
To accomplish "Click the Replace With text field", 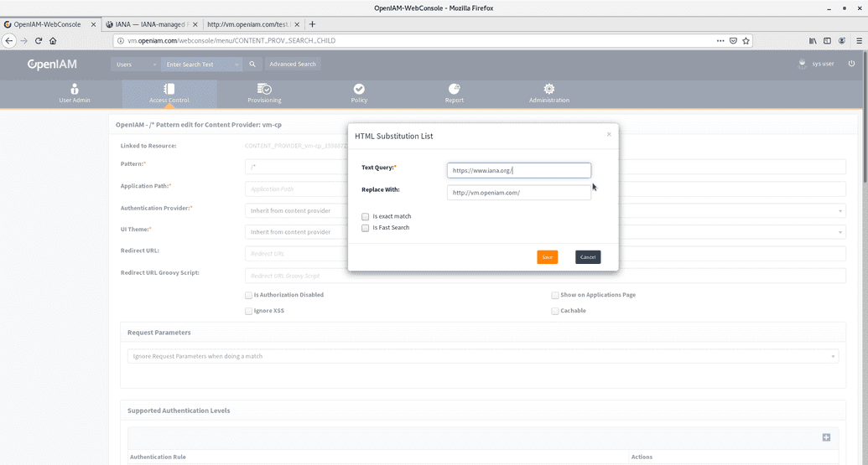I will coord(518,193).
